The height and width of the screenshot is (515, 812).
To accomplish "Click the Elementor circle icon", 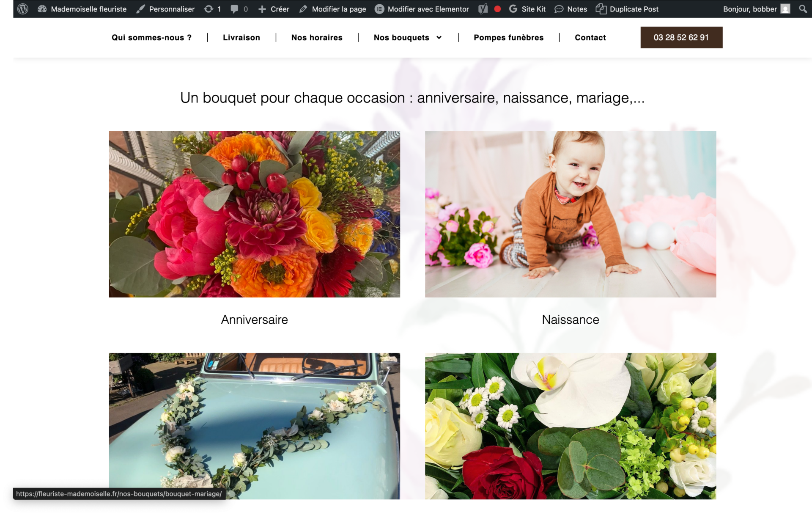I will (x=379, y=9).
